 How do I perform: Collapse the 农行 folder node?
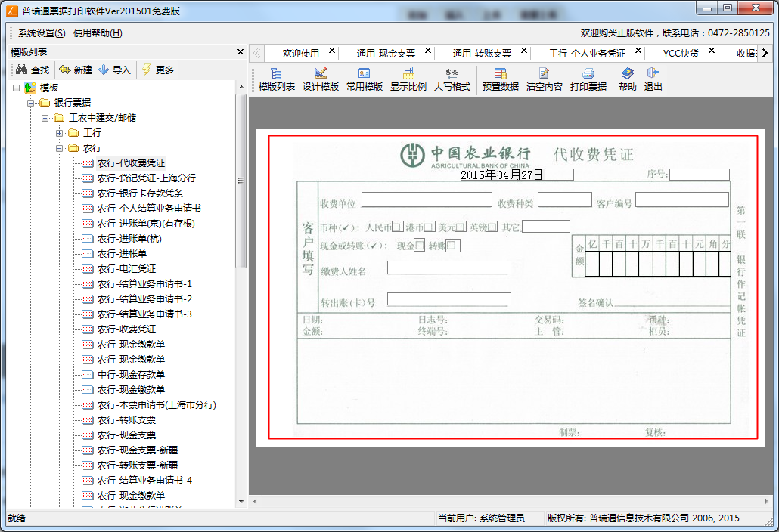[60, 148]
